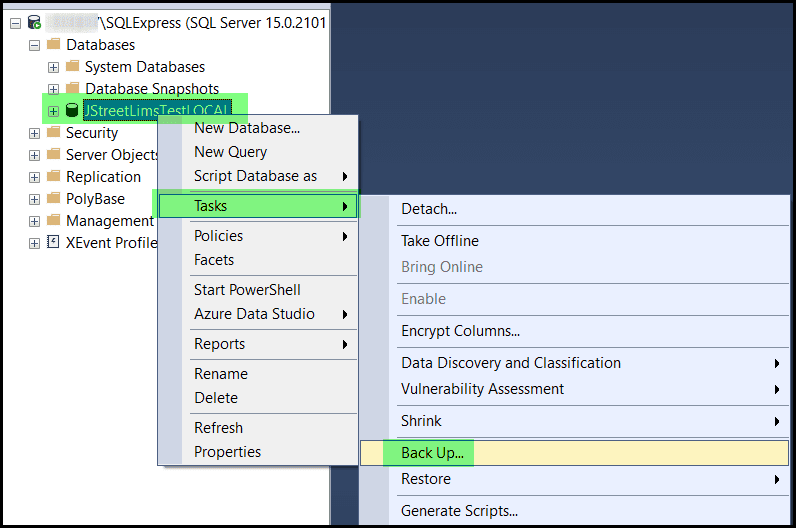Open Vulnerability Assessment submenu

tap(575, 389)
